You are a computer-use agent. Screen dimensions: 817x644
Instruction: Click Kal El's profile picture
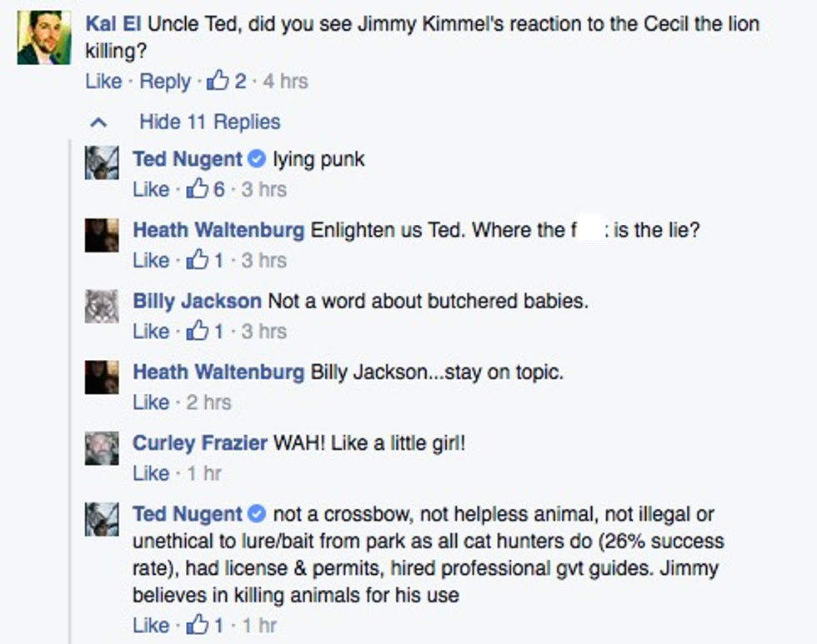click(x=43, y=38)
